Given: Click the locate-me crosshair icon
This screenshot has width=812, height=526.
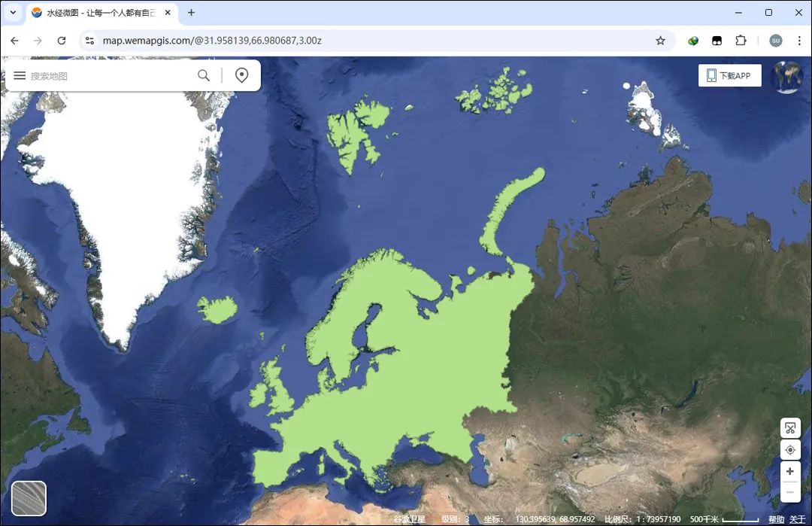Looking at the screenshot, I should [x=790, y=450].
